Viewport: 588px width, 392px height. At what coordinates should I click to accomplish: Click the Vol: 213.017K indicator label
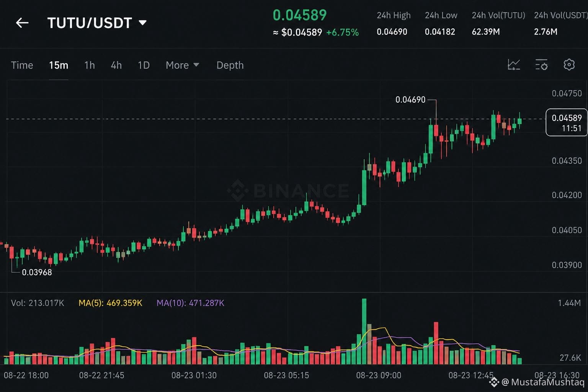click(38, 303)
